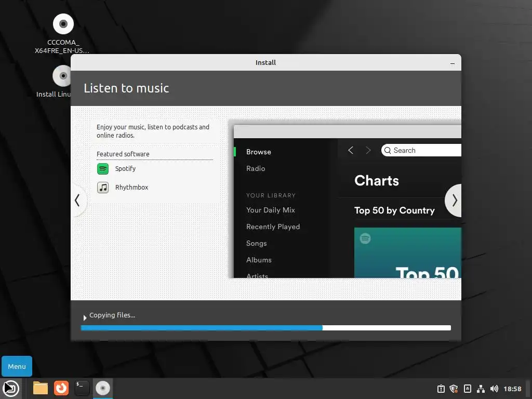Open the update manager shield icon

[454, 389]
